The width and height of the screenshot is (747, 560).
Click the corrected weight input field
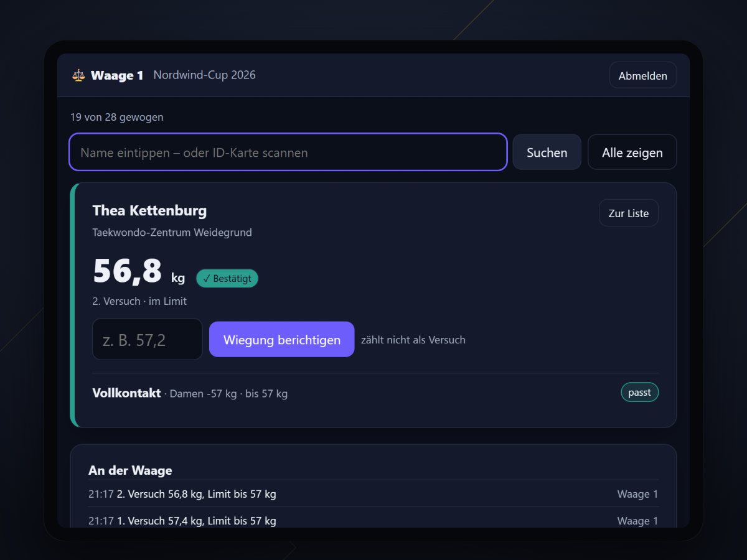pyautogui.click(x=147, y=339)
